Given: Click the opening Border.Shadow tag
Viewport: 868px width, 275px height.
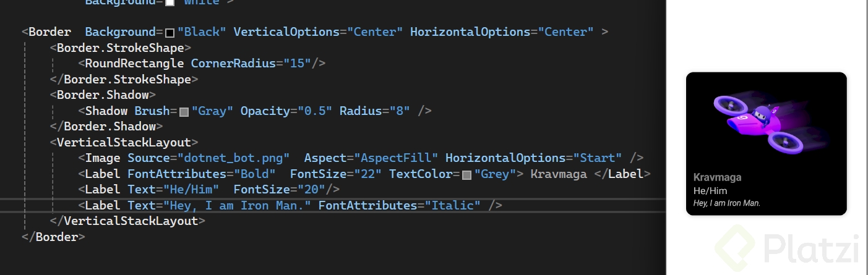Looking at the screenshot, I should tap(103, 95).
